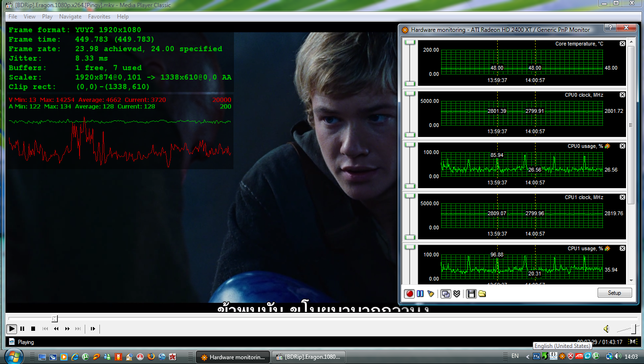The height and width of the screenshot is (364, 644).
Task: Click the upper range handle of Core temperature graph
Action: click(410, 43)
